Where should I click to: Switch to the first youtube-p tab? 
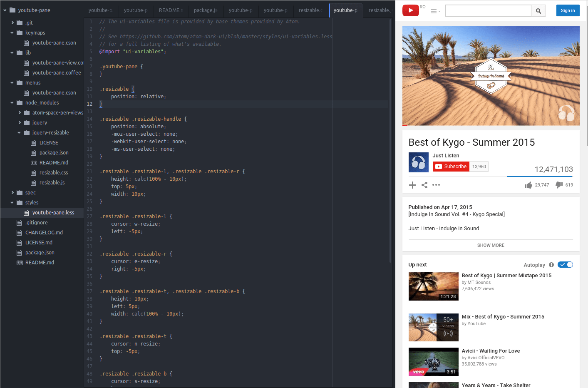pos(100,10)
